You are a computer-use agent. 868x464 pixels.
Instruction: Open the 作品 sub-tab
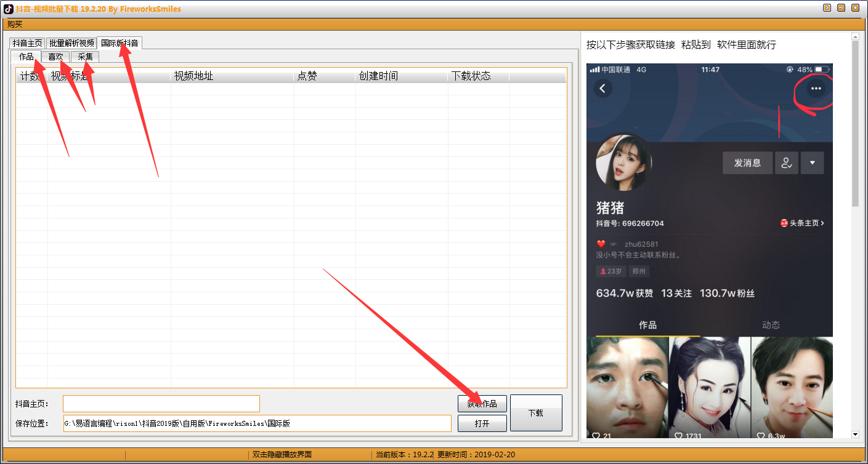pyautogui.click(x=26, y=57)
